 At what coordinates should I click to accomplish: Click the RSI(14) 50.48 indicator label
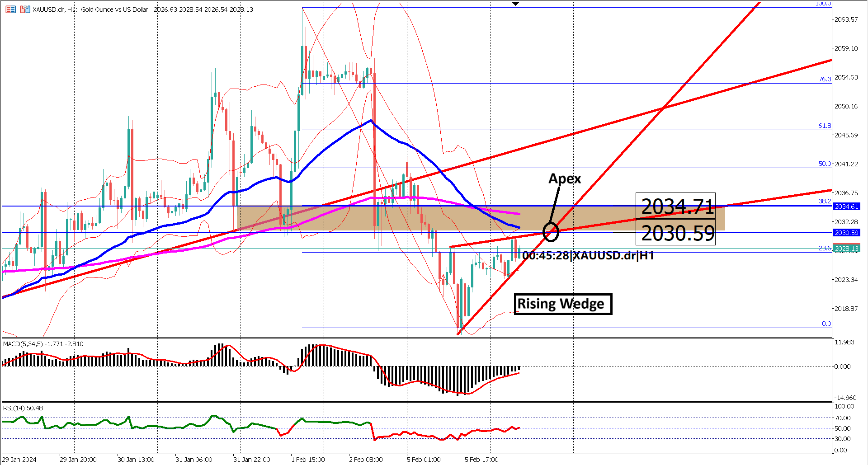coord(22,408)
